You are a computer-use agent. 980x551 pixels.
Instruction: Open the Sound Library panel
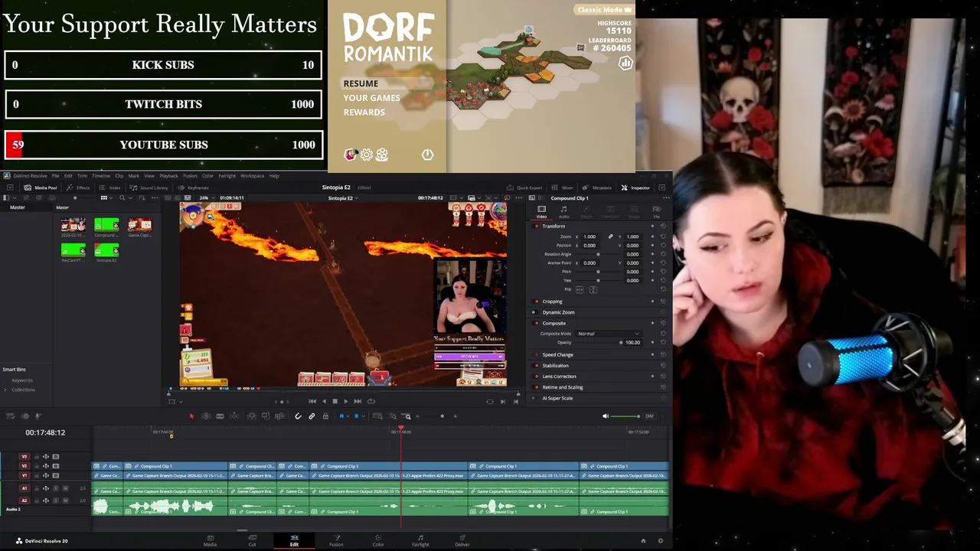click(149, 187)
